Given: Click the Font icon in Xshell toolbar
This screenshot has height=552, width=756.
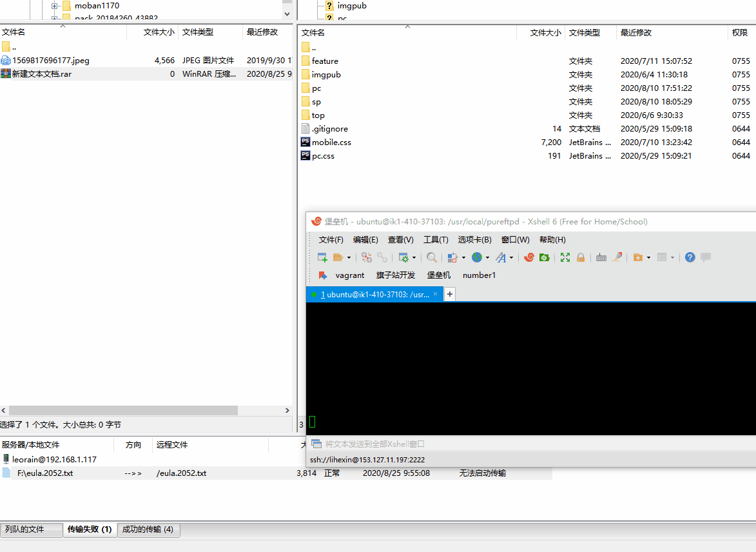Looking at the screenshot, I should point(501,258).
